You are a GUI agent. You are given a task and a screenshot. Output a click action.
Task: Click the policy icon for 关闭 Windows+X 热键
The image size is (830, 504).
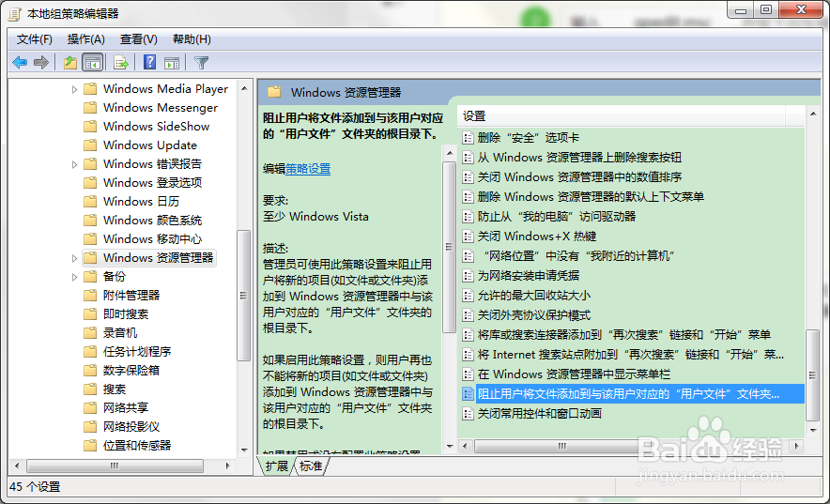pyautogui.click(x=468, y=237)
